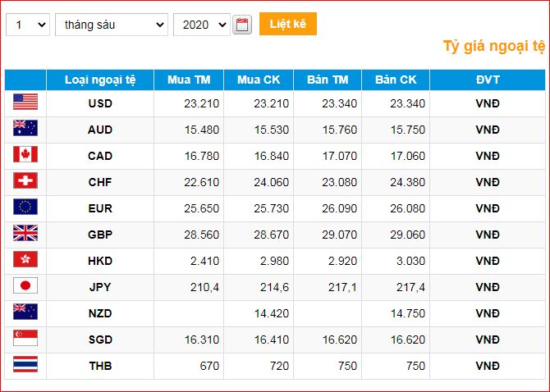The width and height of the screenshot is (550, 392).
Task: Click the United States flag icon
Action: pos(25,102)
